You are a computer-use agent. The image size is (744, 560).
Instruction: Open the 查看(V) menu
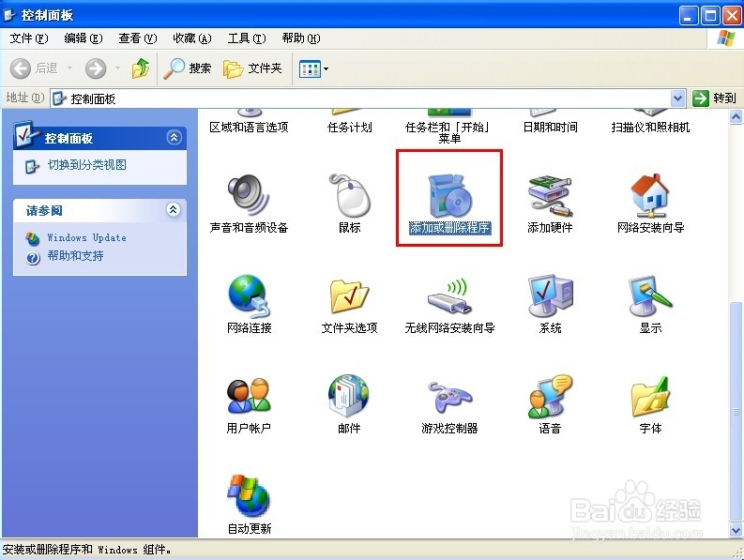[138, 38]
